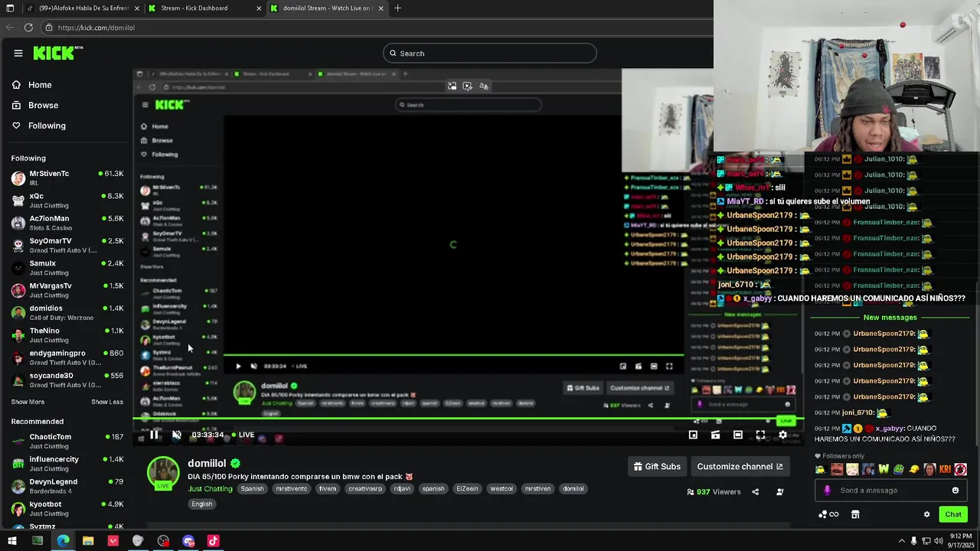This screenshot has width=980, height=551.
Task: Select Ac7ionMan in following list
Action: click(67, 223)
